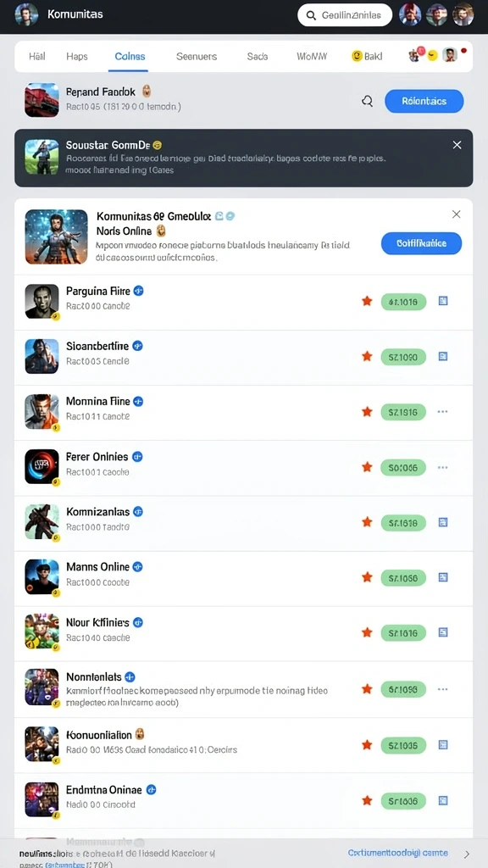This screenshot has height=868, width=488.
Task: Click the blue Rolontacs button
Action: pyautogui.click(x=424, y=102)
